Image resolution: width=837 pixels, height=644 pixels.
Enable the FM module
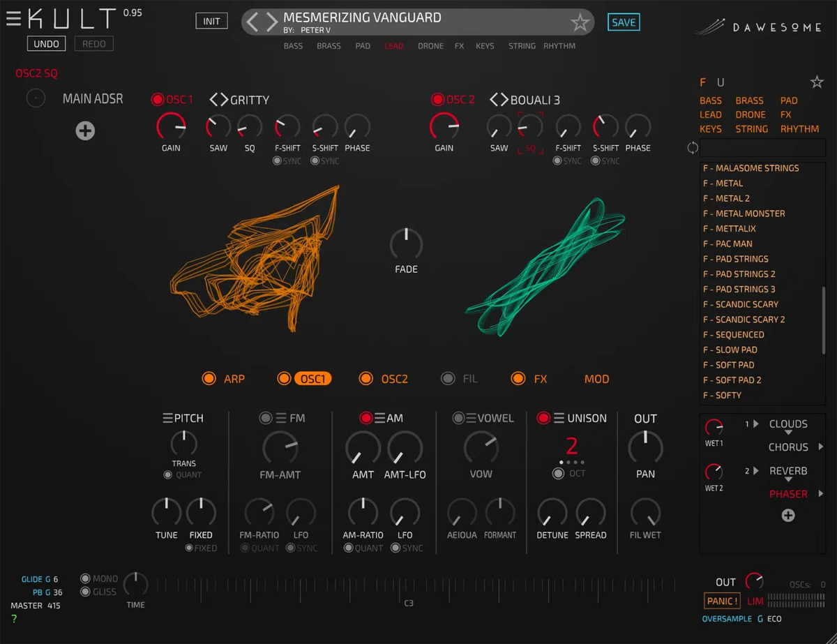[x=264, y=418]
